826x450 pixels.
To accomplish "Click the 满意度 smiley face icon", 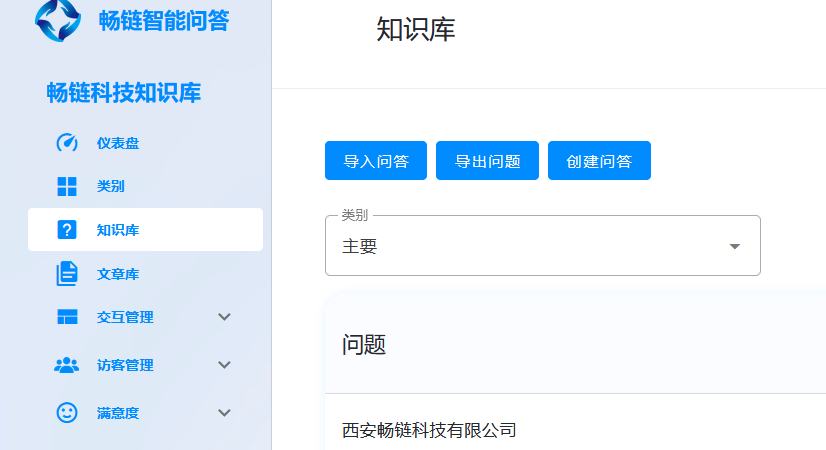I will coord(67,412).
